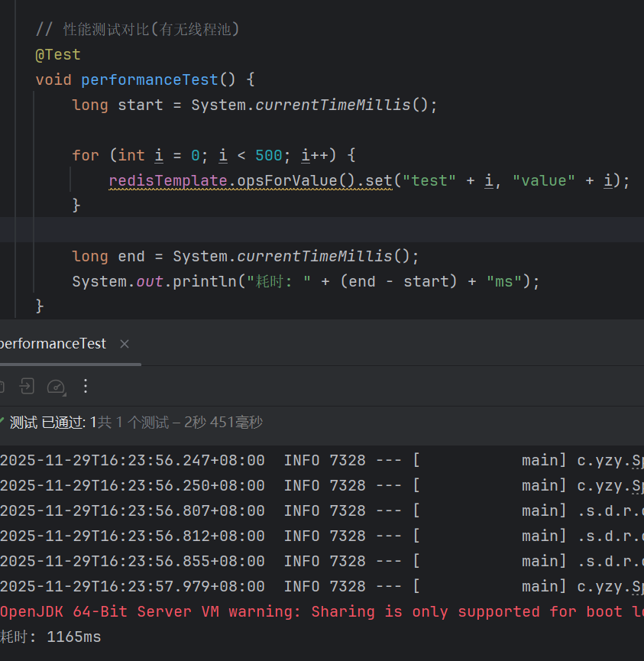
Task: Click the log line timestamped 16:23:56.812
Action: 322,536
